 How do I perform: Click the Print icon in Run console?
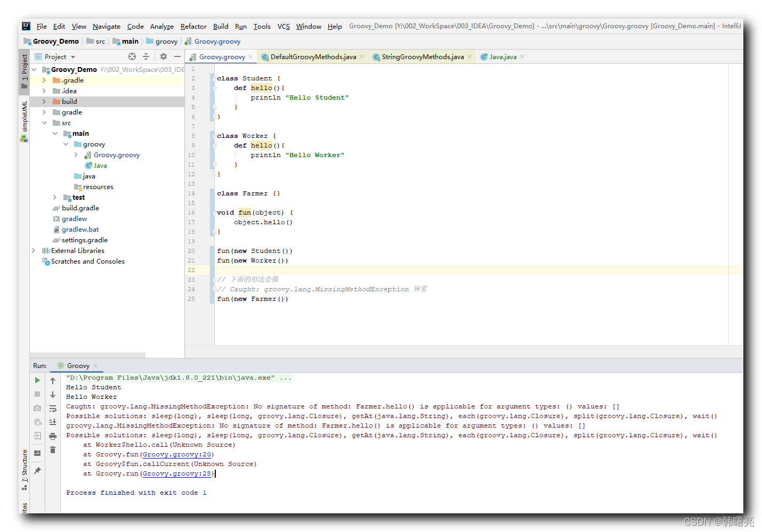[x=53, y=436]
